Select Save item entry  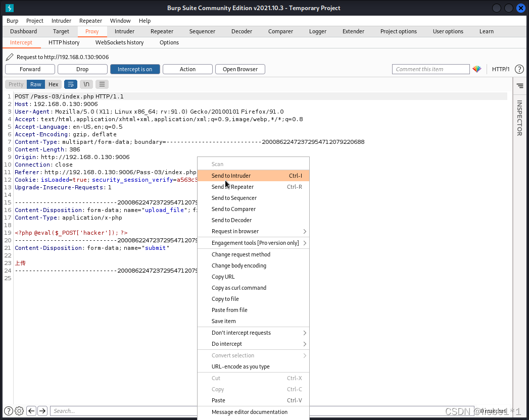coord(253,321)
